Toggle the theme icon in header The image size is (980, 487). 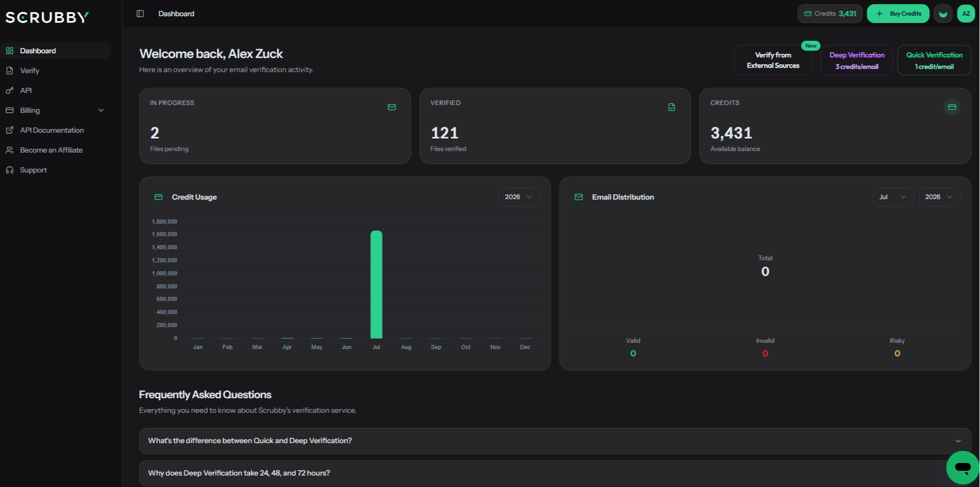(x=943, y=14)
